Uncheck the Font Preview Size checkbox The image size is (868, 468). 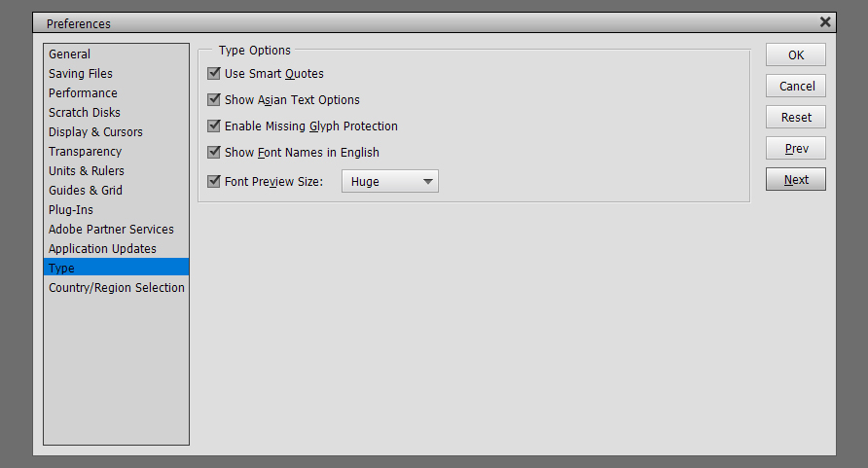click(214, 181)
